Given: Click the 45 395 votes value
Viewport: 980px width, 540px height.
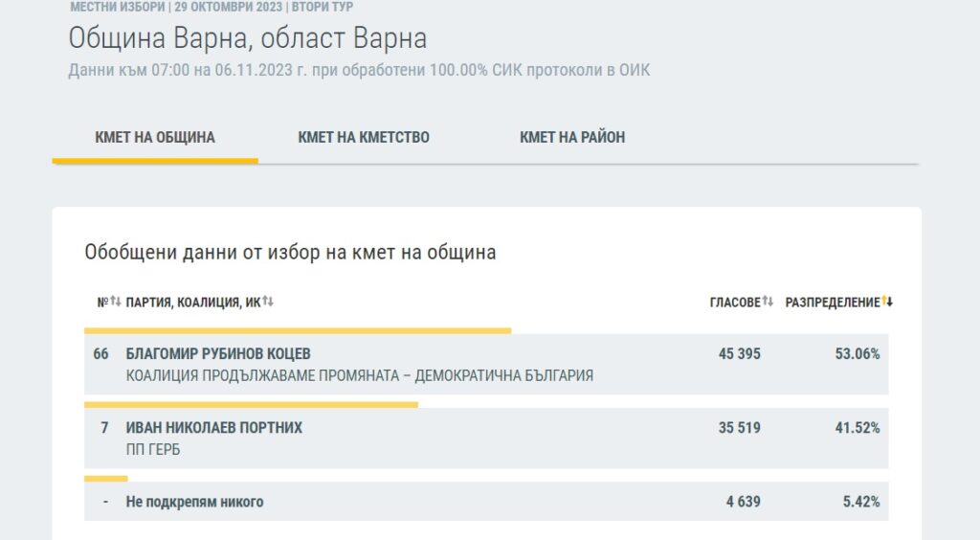Looking at the screenshot, I should (x=740, y=353).
